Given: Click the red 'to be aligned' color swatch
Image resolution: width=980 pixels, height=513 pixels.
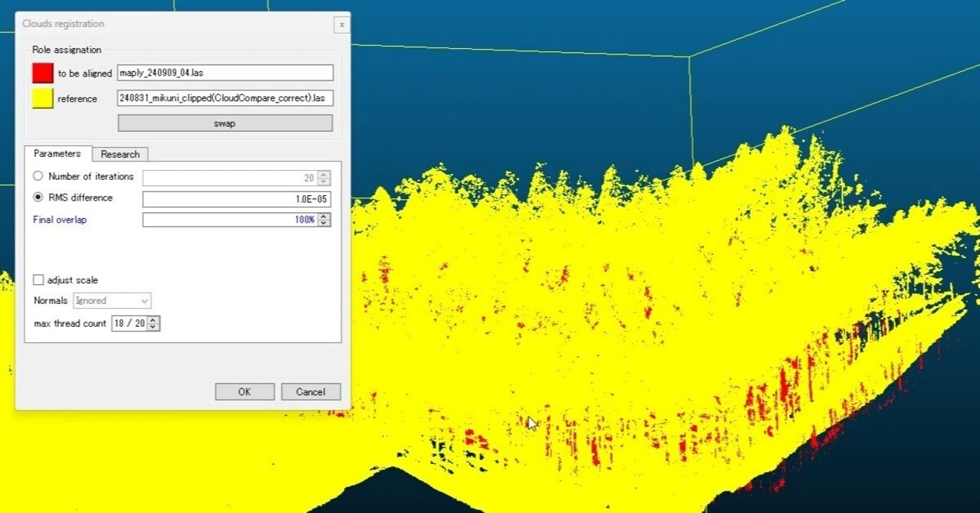Looking at the screenshot, I should 42,73.
